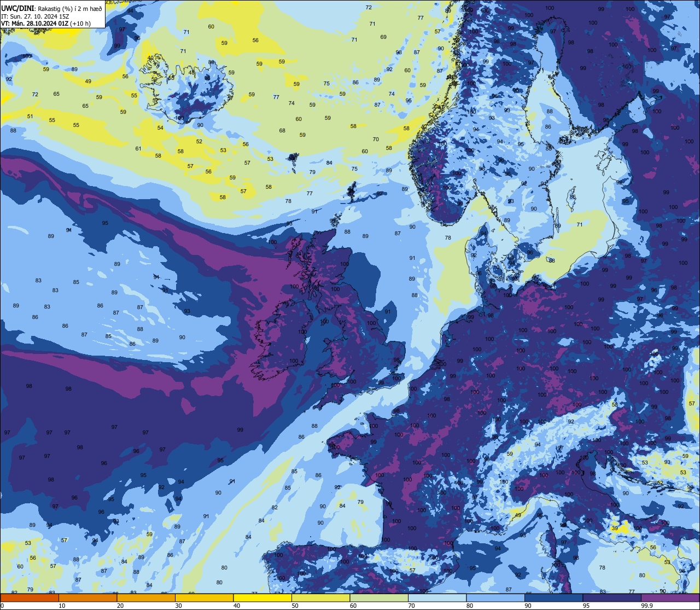The height and width of the screenshot is (610, 700).
Task: Select the 30–40 amber legend swatch
Action: pos(204,598)
